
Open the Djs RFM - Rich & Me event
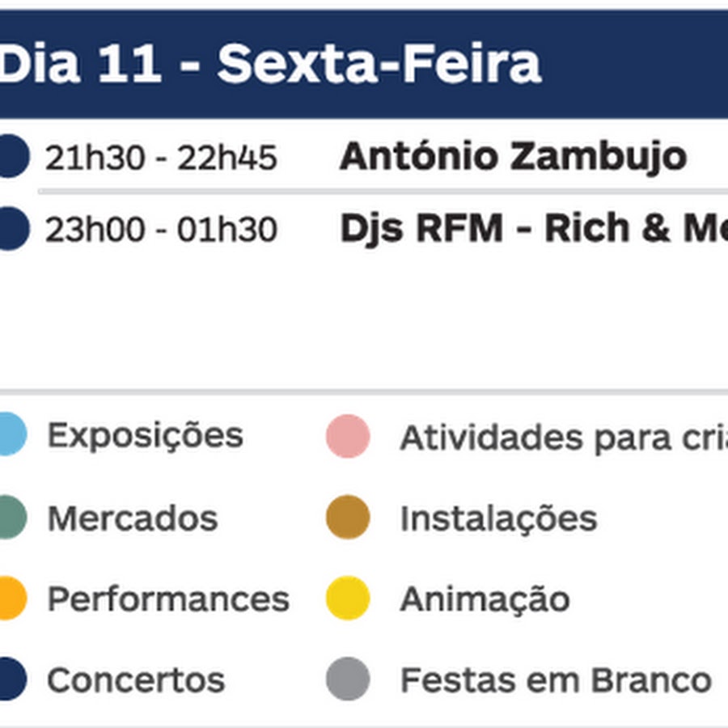pyautogui.click(x=534, y=228)
